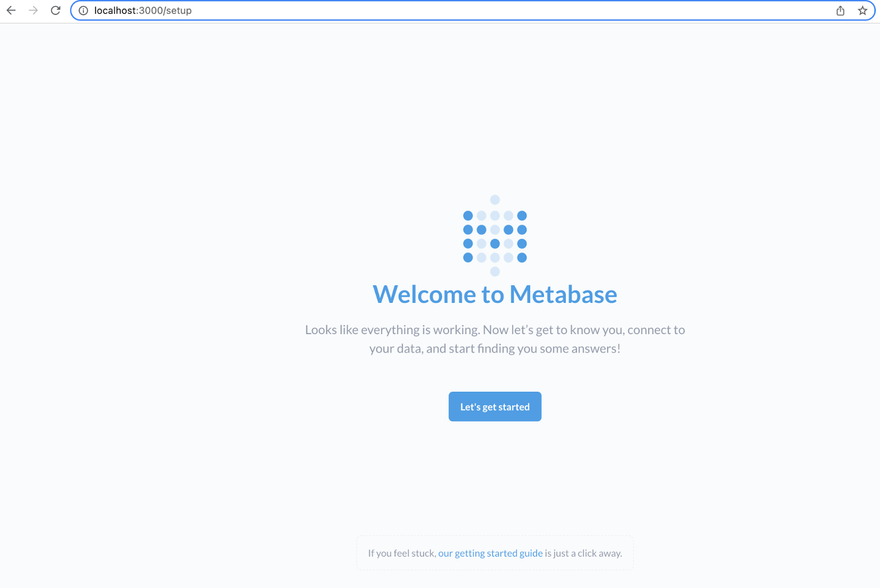Open the getting started guide link
Screen dimensions: 880x588
pyautogui.click(x=491, y=553)
